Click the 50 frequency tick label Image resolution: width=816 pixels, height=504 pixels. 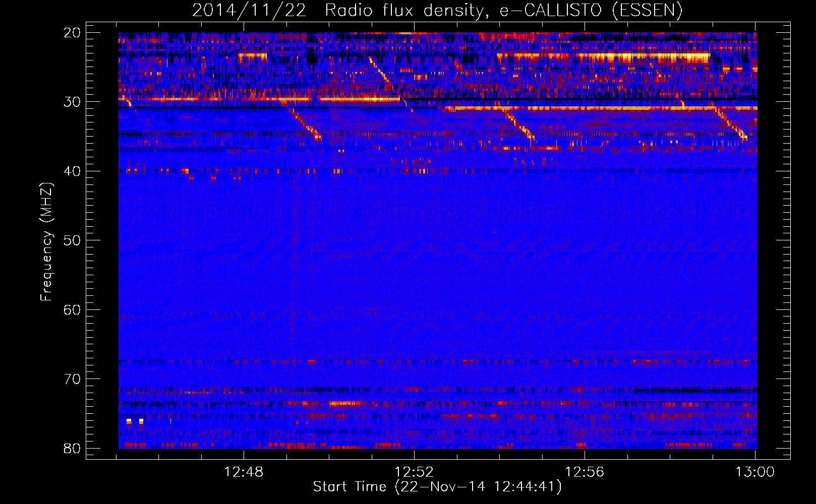click(x=72, y=240)
